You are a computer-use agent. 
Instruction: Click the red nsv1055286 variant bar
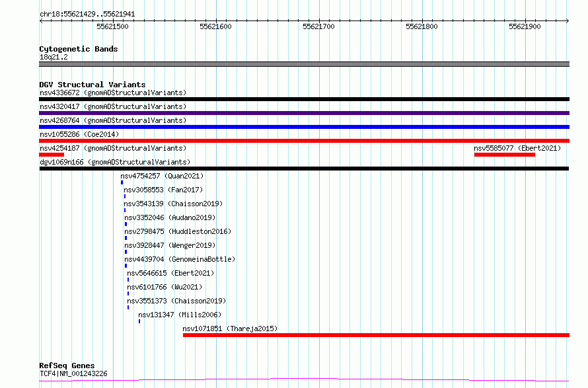[304, 141]
